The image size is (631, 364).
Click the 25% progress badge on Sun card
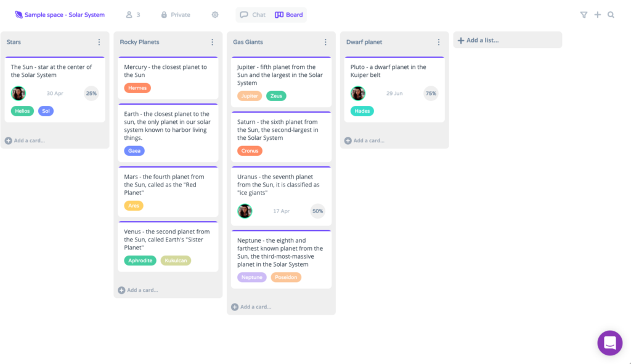click(92, 93)
